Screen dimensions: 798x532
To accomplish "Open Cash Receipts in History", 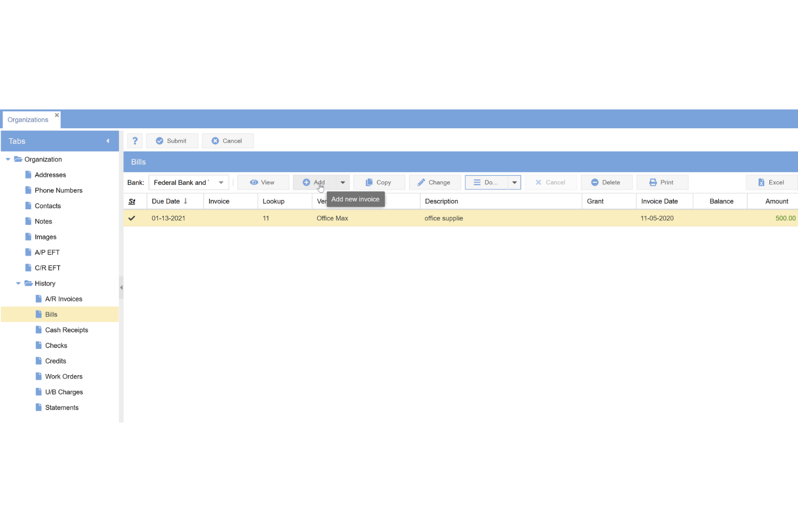I will (66, 330).
